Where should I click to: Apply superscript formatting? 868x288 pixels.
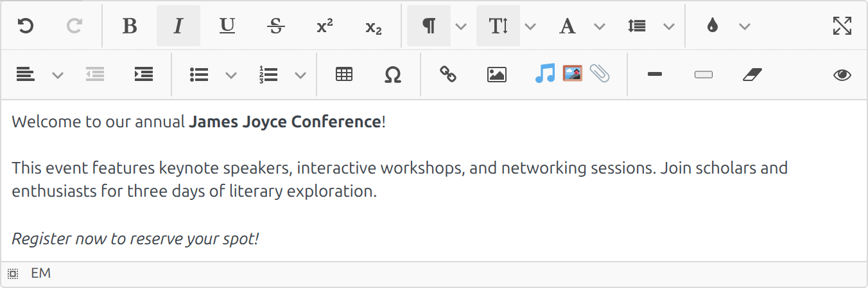click(x=325, y=26)
